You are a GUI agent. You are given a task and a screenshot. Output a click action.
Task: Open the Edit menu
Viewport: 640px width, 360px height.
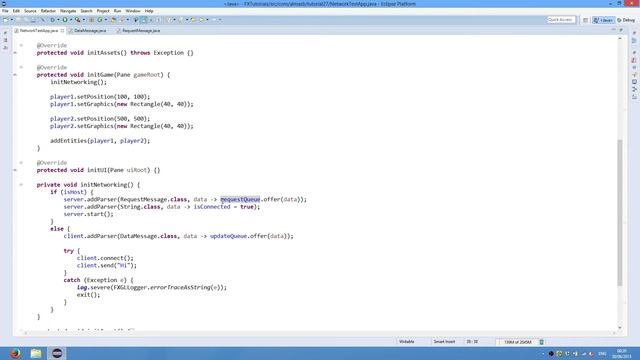click(x=16, y=11)
